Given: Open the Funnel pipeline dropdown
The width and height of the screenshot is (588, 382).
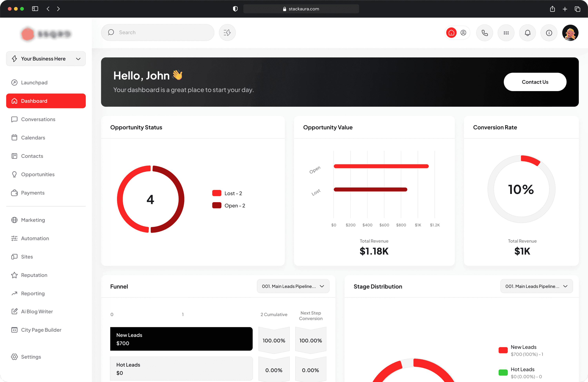Looking at the screenshot, I should coord(293,286).
